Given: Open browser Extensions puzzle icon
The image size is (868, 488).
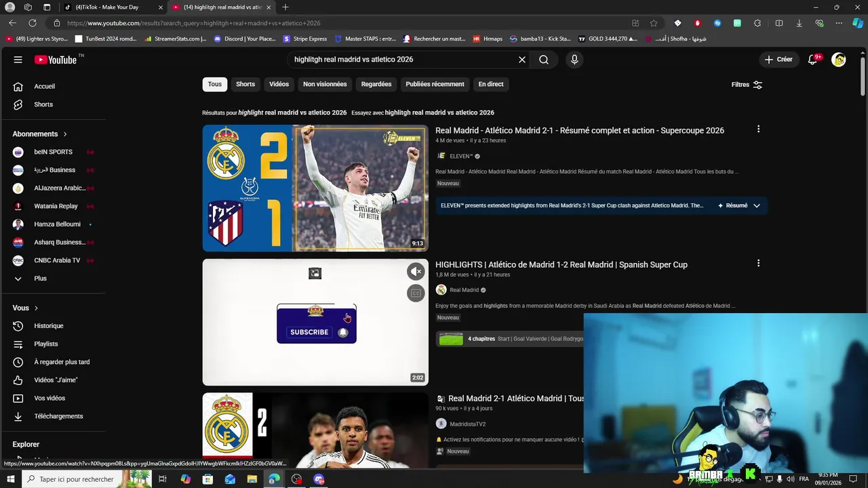Looking at the screenshot, I should [757, 23].
